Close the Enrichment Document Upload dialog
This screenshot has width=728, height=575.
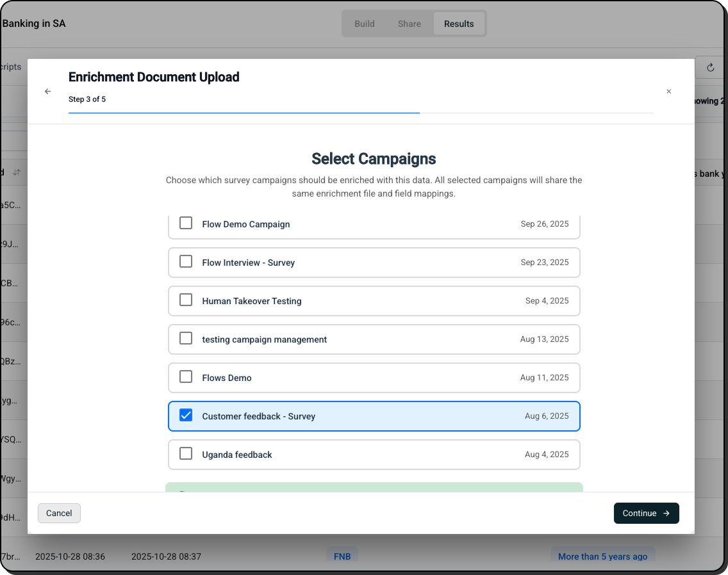tap(668, 92)
